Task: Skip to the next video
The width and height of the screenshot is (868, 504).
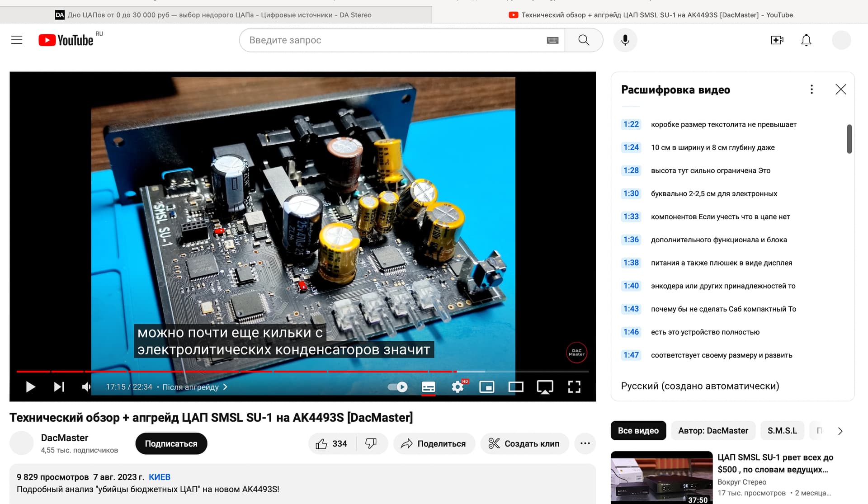Action: (x=59, y=387)
